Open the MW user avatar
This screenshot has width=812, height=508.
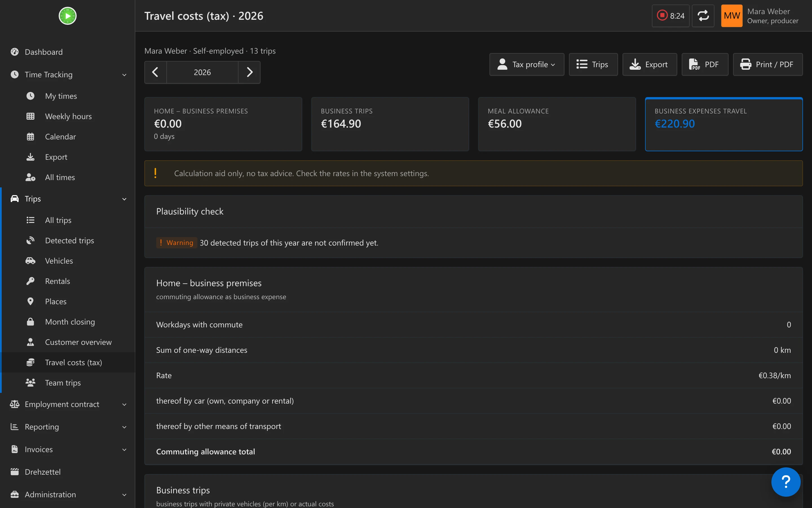[731, 16]
